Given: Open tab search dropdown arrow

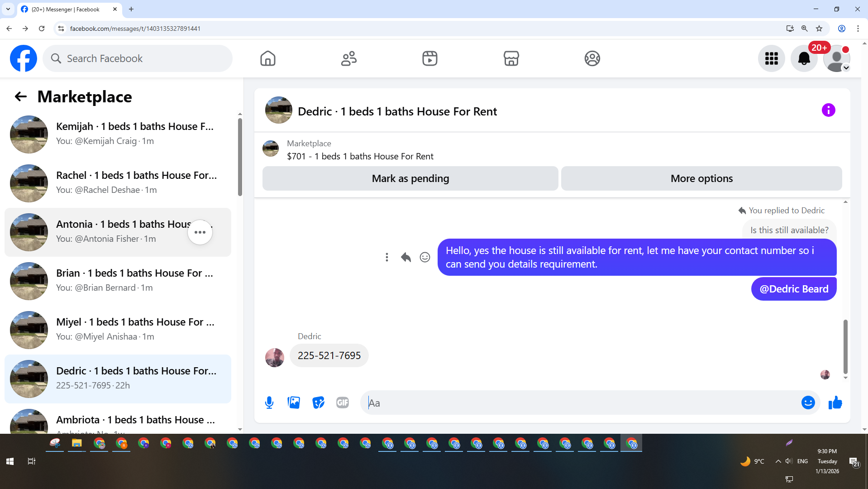Looking at the screenshot, I should [8, 9].
